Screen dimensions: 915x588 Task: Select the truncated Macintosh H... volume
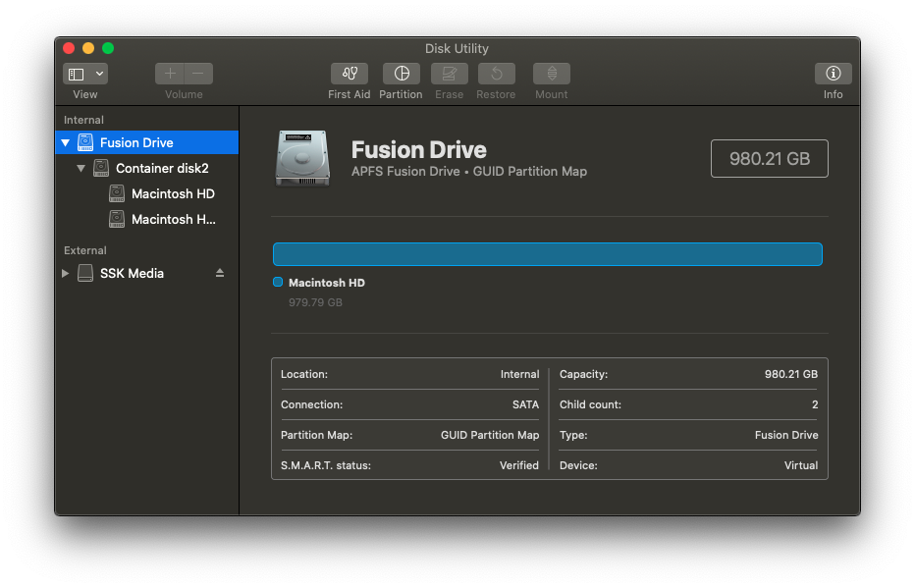coord(173,220)
